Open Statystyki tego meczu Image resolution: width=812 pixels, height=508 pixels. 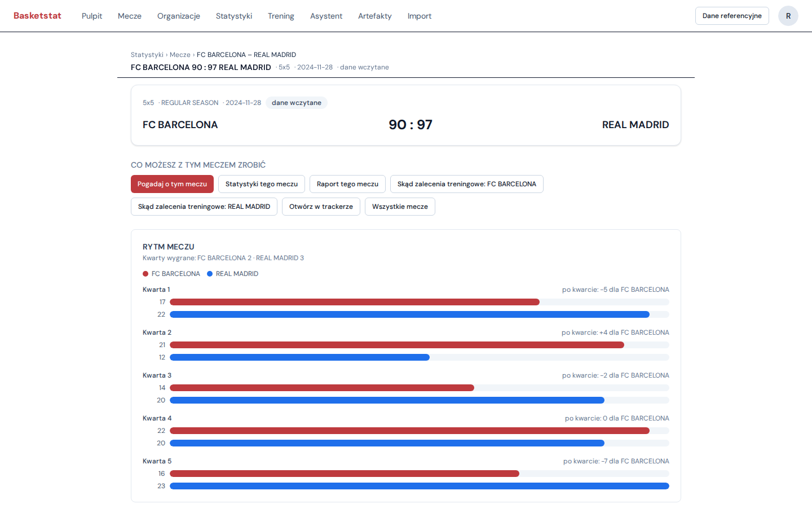pyautogui.click(x=262, y=184)
